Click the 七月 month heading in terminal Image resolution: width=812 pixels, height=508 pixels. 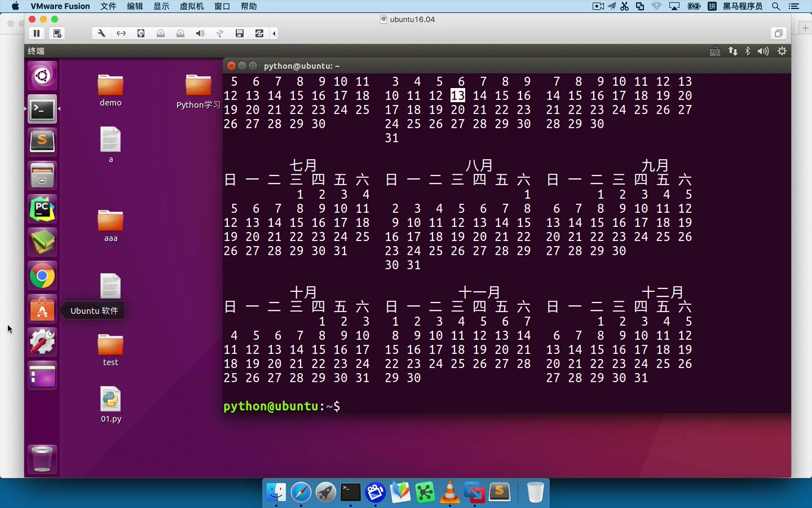(303, 165)
